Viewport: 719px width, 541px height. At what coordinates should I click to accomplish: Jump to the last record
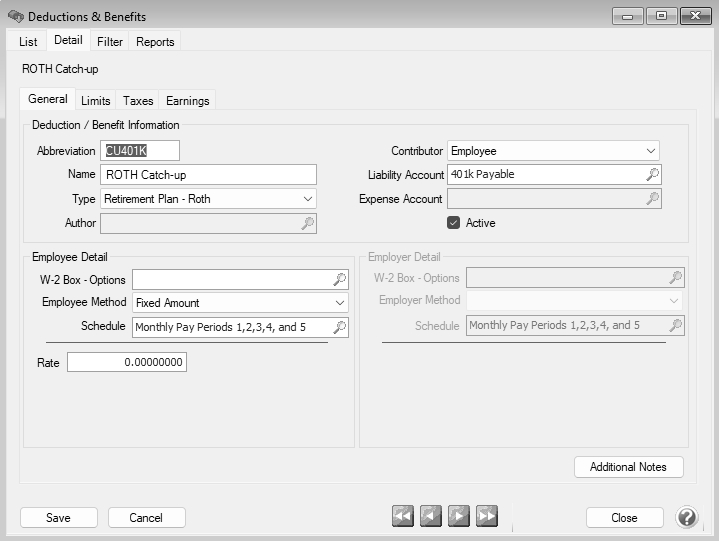coord(487,516)
